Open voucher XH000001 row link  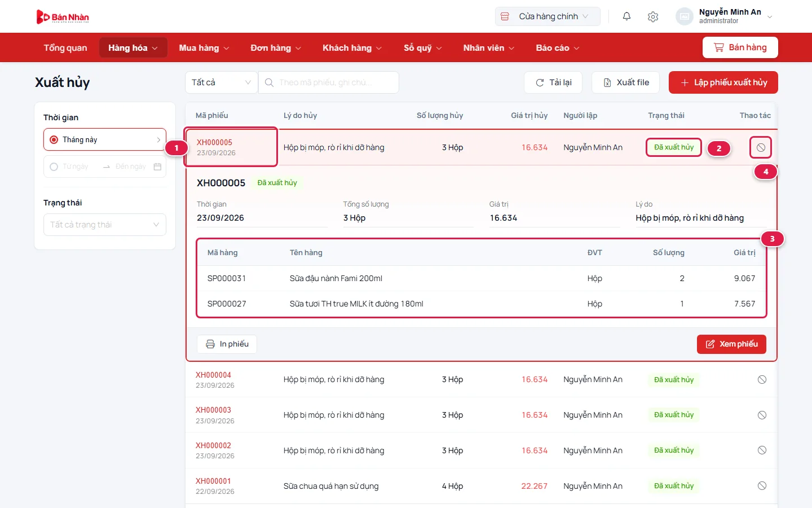point(213,481)
